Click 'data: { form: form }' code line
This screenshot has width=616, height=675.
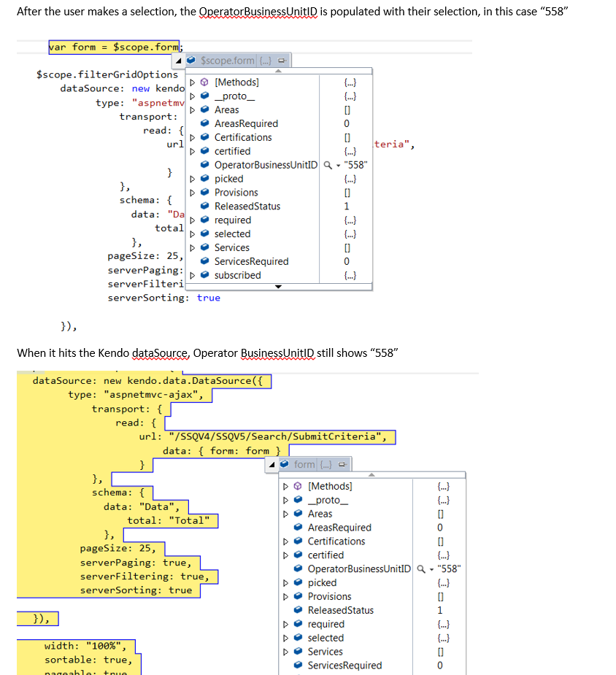(221, 451)
